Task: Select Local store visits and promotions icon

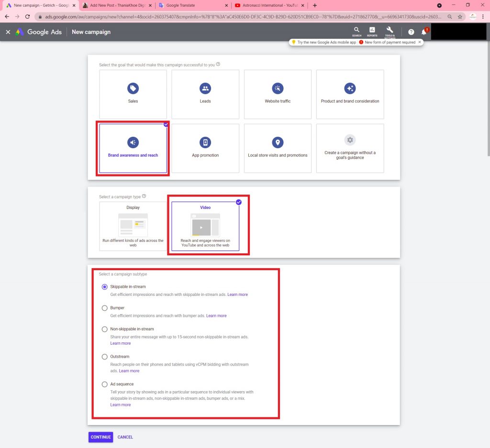Action: (278, 142)
